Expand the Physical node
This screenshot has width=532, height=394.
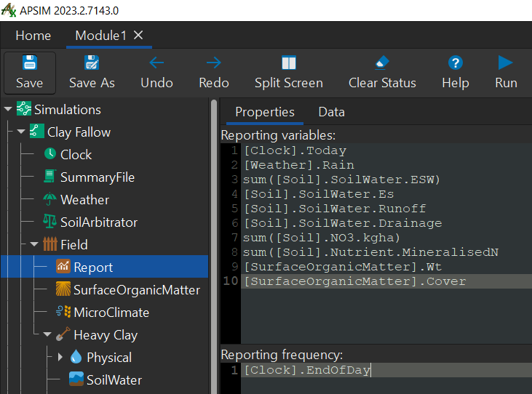[60, 357]
